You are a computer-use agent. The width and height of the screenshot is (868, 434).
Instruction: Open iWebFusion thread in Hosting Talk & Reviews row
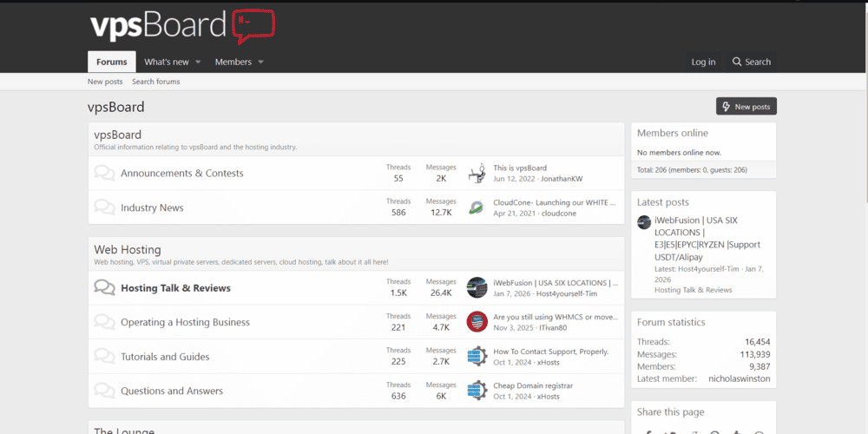(556, 283)
